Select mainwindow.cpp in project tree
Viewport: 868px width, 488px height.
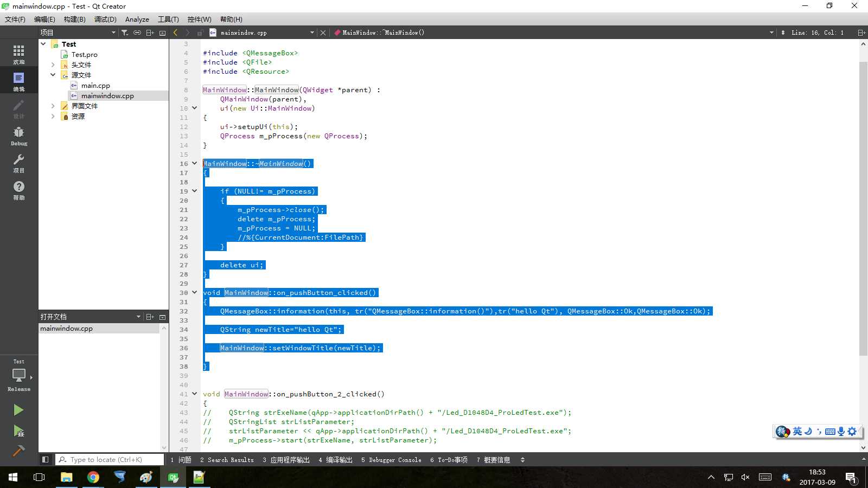[107, 95]
